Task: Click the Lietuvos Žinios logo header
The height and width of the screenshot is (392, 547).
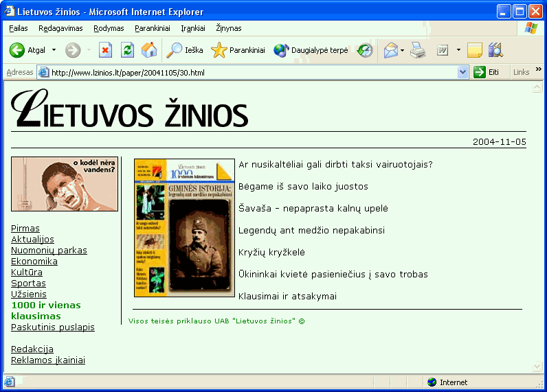Action: [x=129, y=108]
